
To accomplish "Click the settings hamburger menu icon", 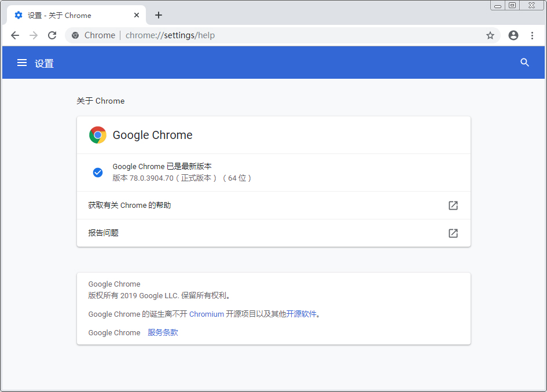I will click(21, 63).
